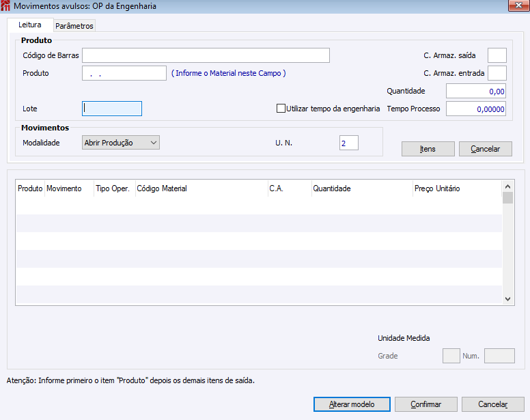
Task: Click the U. N. field
Action: [349, 143]
